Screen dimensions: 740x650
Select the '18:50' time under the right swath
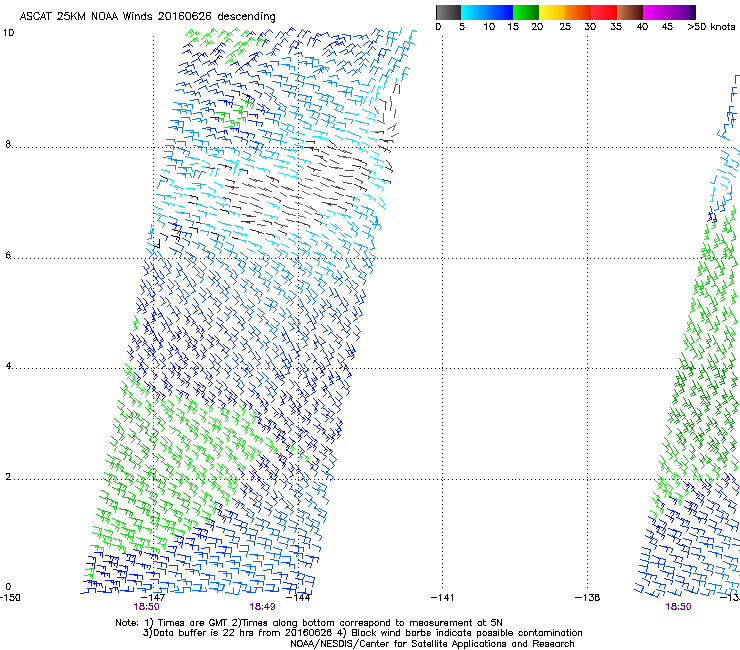(x=678, y=607)
